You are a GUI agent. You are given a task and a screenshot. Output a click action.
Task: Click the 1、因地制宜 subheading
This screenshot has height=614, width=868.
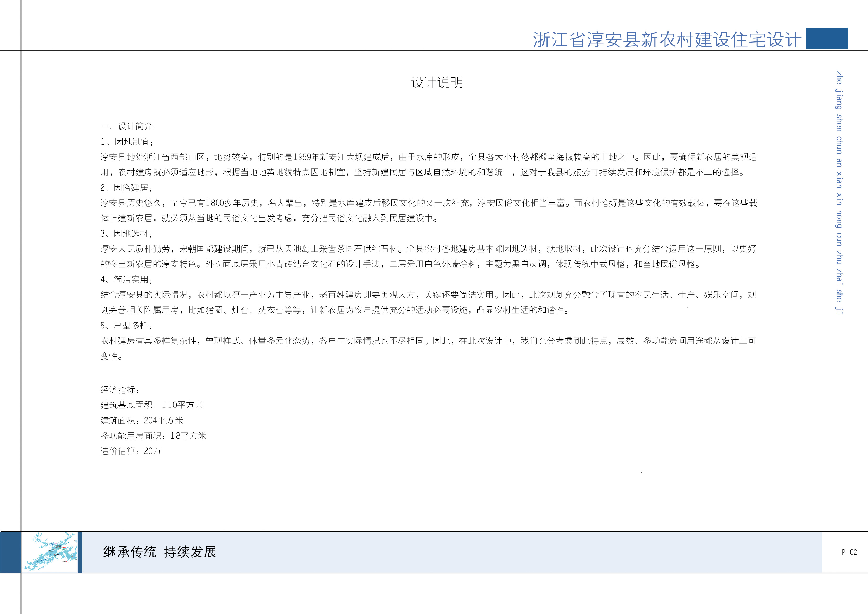127,142
